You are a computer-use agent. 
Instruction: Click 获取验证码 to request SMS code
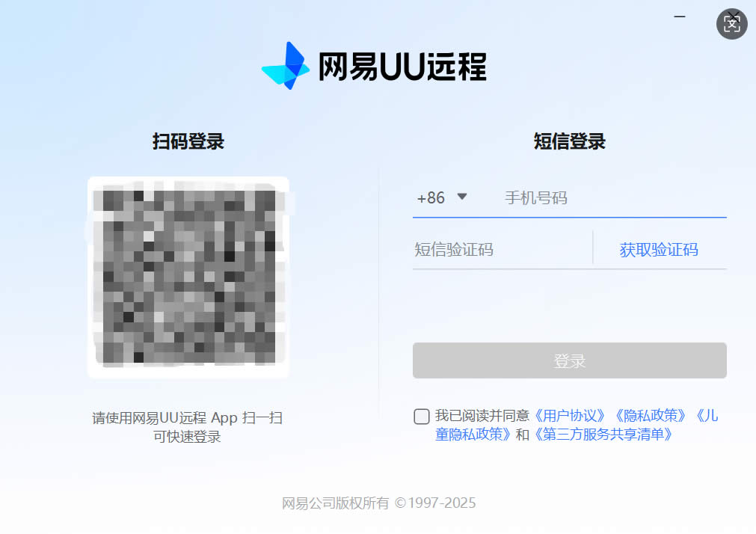[x=659, y=249]
